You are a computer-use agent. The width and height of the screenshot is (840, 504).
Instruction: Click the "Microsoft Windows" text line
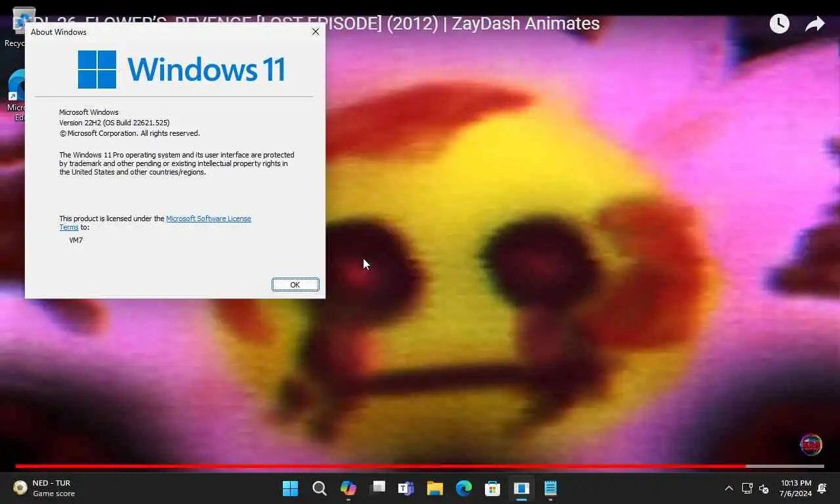point(89,112)
